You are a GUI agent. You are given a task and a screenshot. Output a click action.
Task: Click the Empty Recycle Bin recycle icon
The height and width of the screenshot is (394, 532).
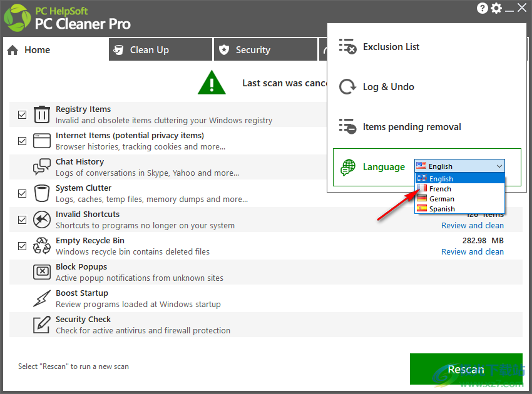pos(42,246)
